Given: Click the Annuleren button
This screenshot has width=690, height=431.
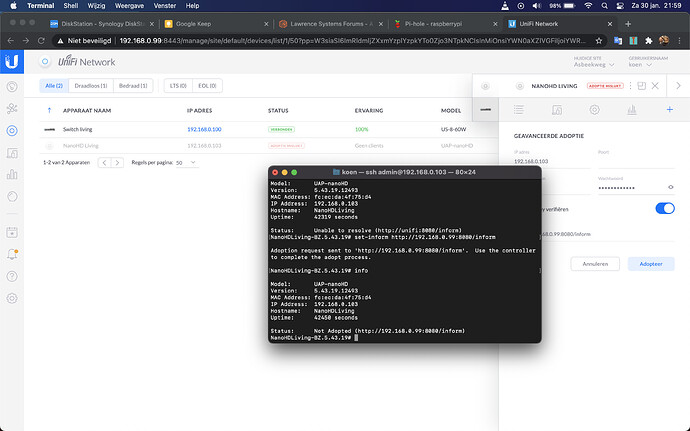Looking at the screenshot, I should (x=595, y=264).
